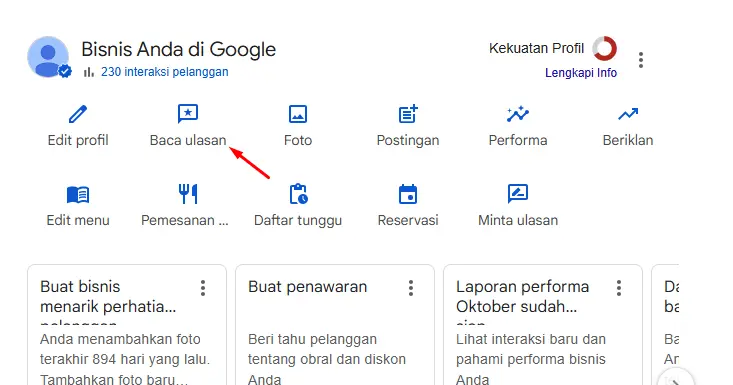
Task: Click the Reservasi calendar icon
Action: pyautogui.click(x=408, y=194)
